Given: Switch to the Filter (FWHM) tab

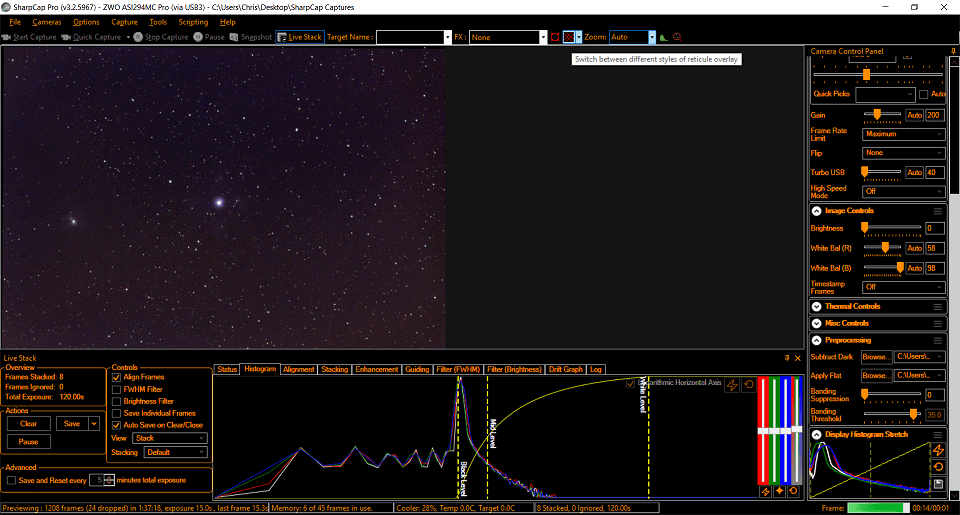Looking at the screenshot, I should click(x=458, y=369).
